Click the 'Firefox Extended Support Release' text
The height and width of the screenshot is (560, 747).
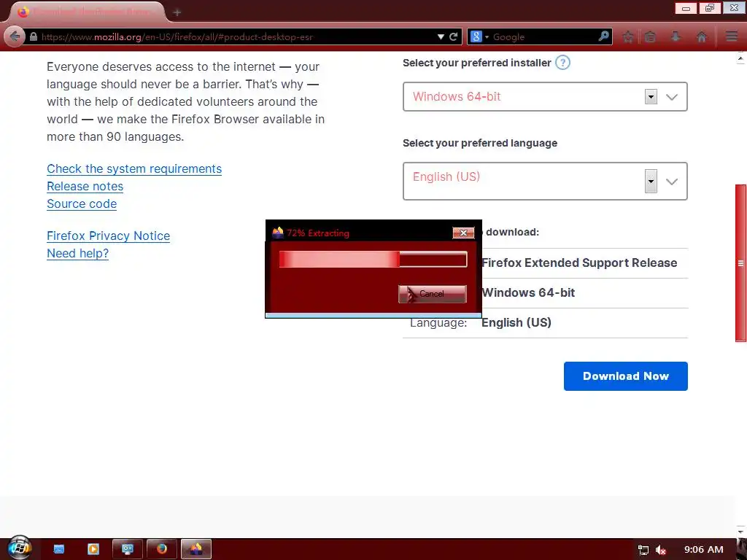click(x=579, y=262)
